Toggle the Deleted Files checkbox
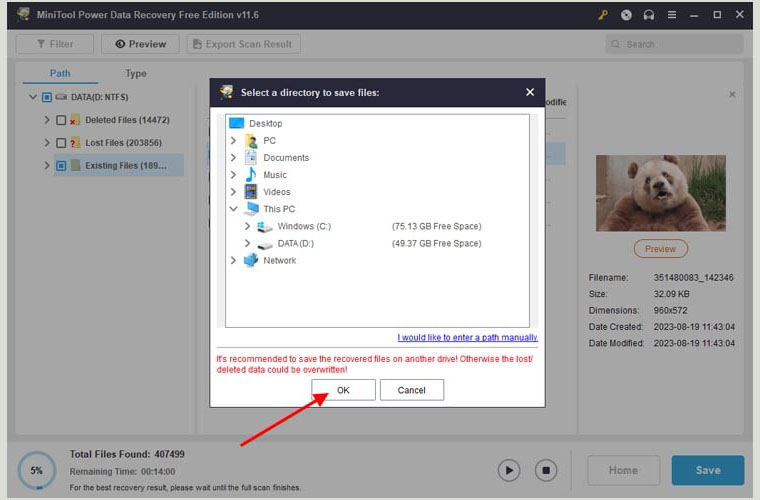This screenshot has width=760, height=500. (x=61, y=120)
